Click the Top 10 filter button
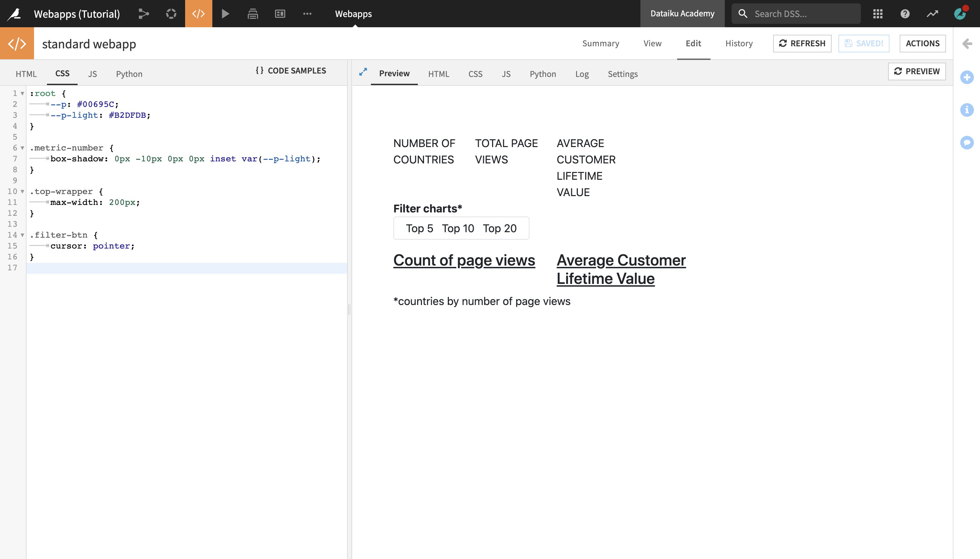 point(458,228)
